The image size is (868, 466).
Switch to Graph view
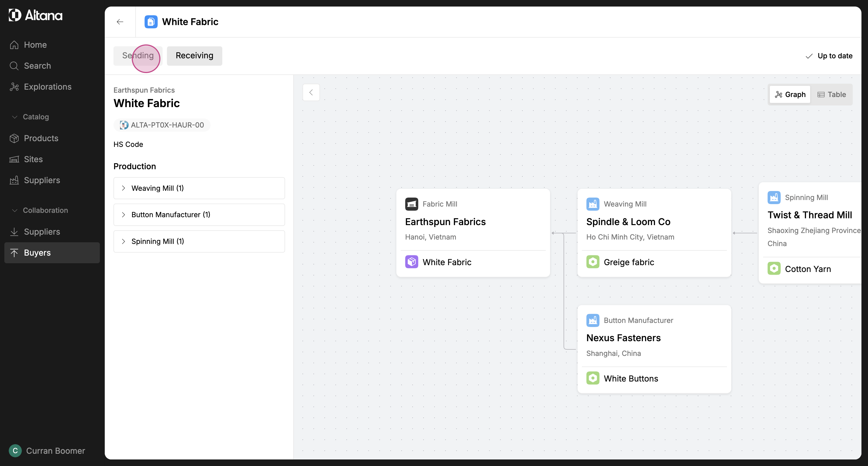coord(790,95)
